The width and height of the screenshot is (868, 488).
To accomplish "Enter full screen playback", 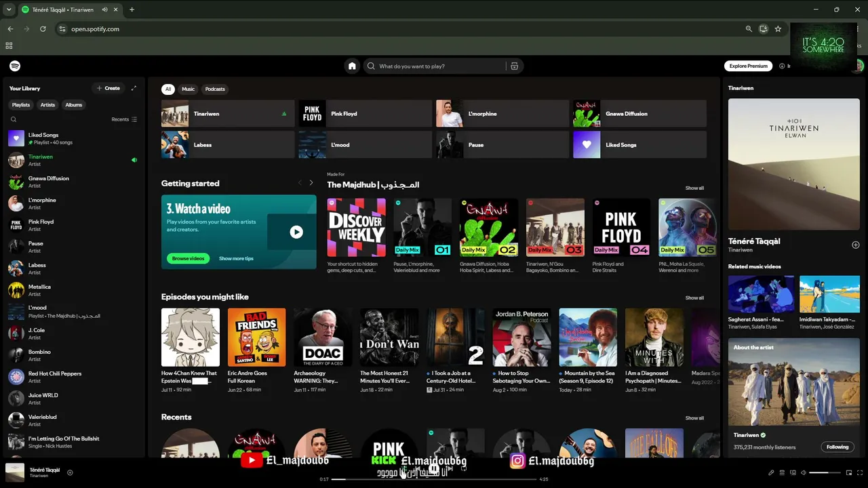I will click(x=860, y=472).
